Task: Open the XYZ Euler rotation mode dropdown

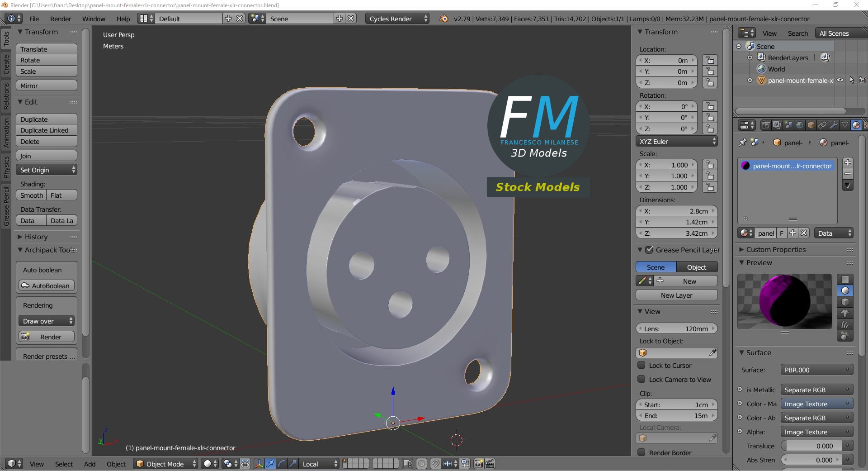Action: tap(677, 141)
